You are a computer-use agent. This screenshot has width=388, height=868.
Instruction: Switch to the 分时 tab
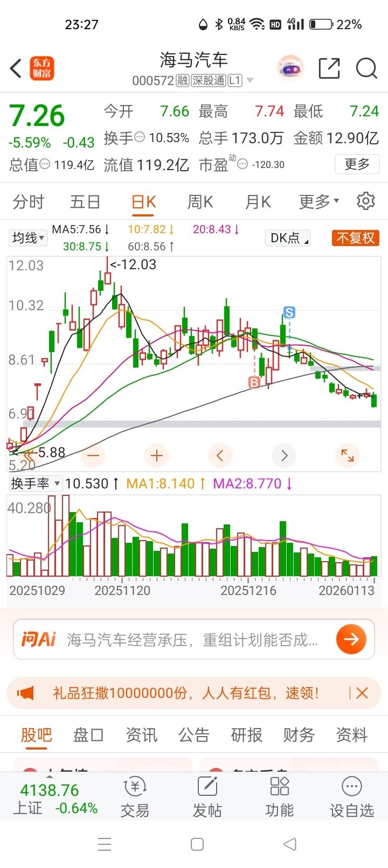[29, 201]
